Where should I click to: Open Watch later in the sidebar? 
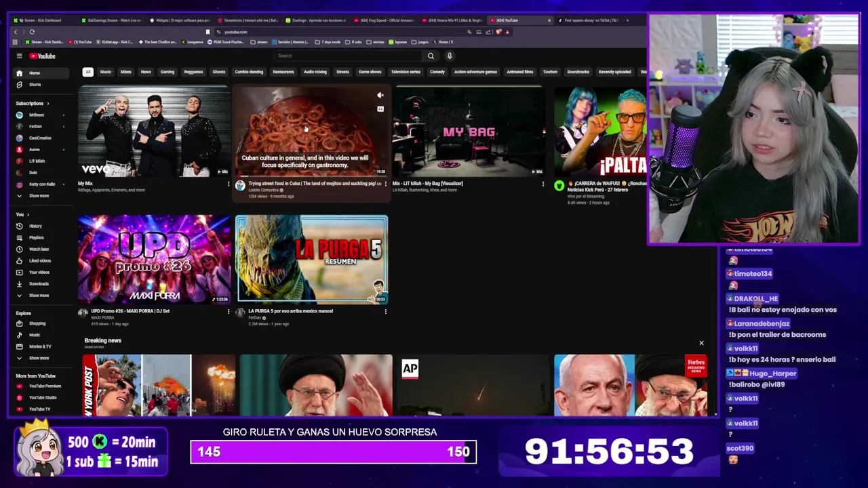(41, 249)
